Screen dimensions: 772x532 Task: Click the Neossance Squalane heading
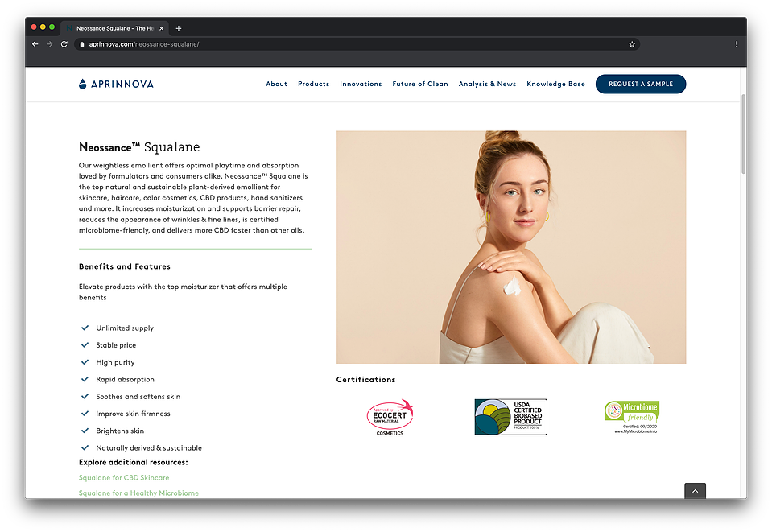click(x=139, y=147)
